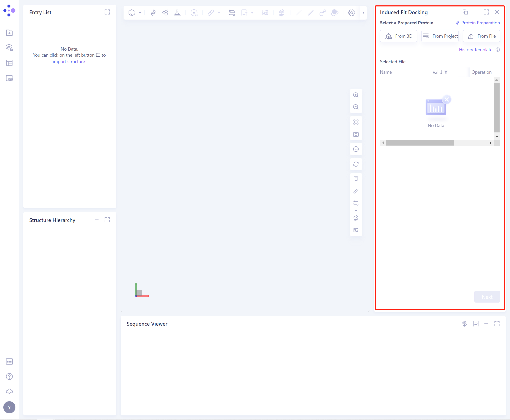Screen dimensions: 510x420
Task: Click the History Template link
Action: 475,50
